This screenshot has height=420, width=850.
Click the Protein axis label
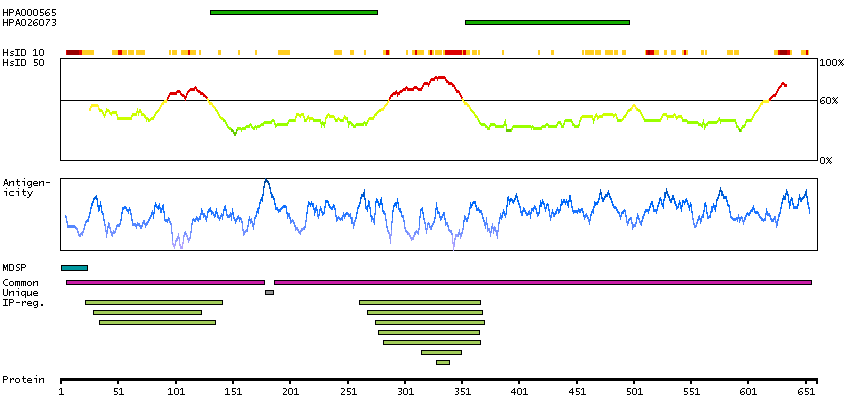[22, 380]
